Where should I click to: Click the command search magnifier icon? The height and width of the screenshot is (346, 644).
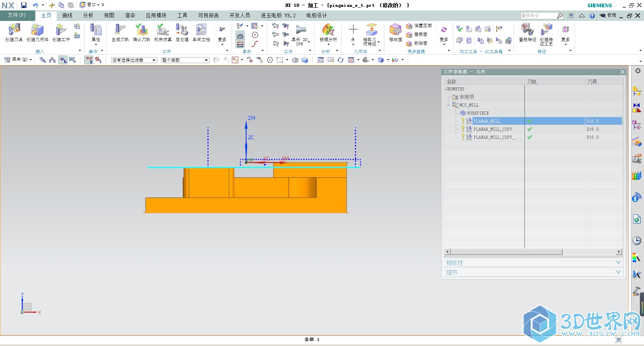point(560,16)
